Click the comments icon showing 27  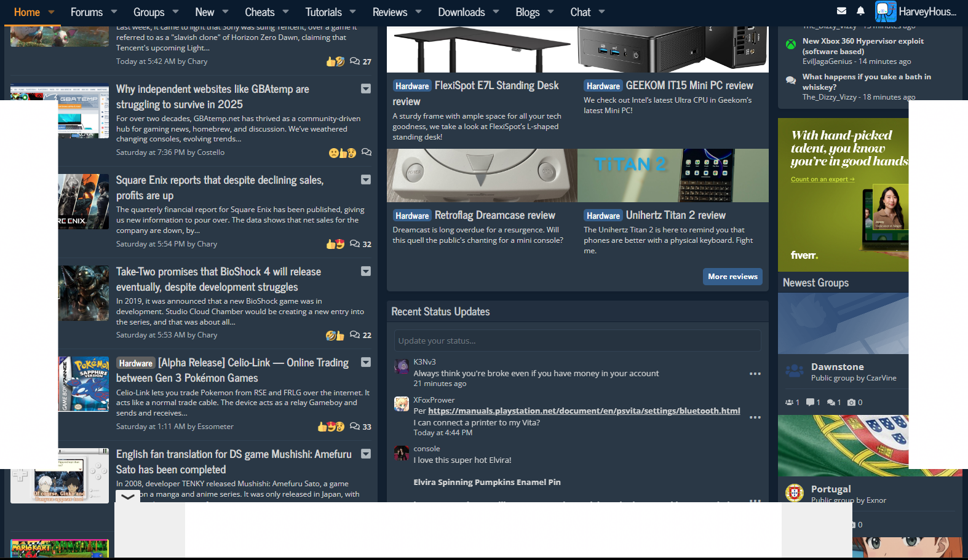click(x=355, y=61)
